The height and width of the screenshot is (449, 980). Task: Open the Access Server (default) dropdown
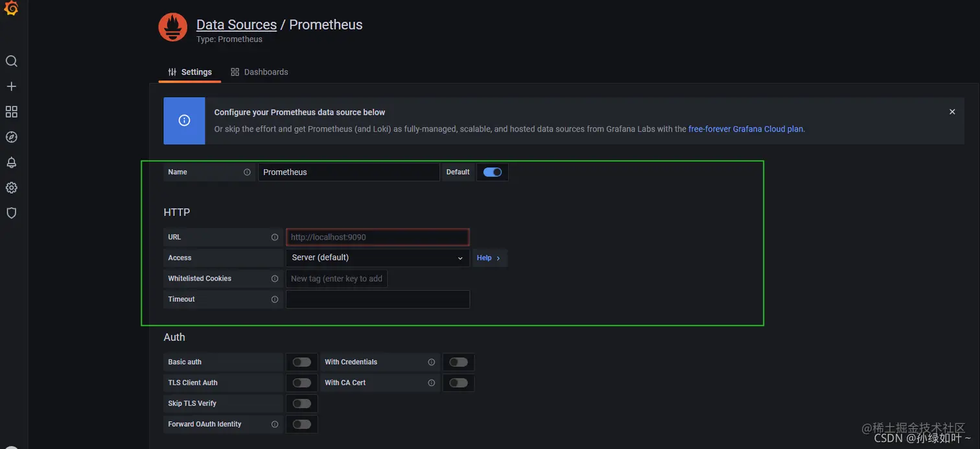coord(377,258)
